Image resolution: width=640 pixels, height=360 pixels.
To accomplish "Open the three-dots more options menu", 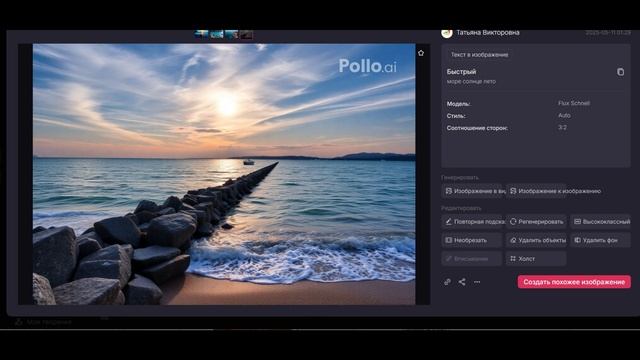I will point(477,282).
